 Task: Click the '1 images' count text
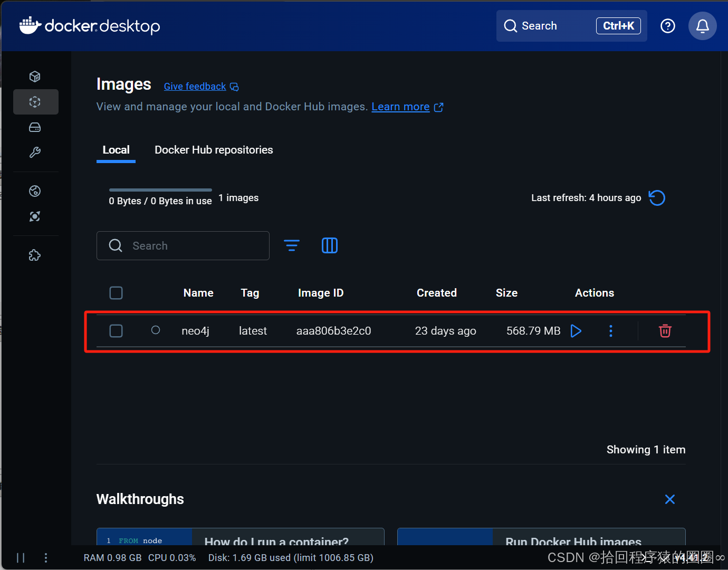(238, 198)
